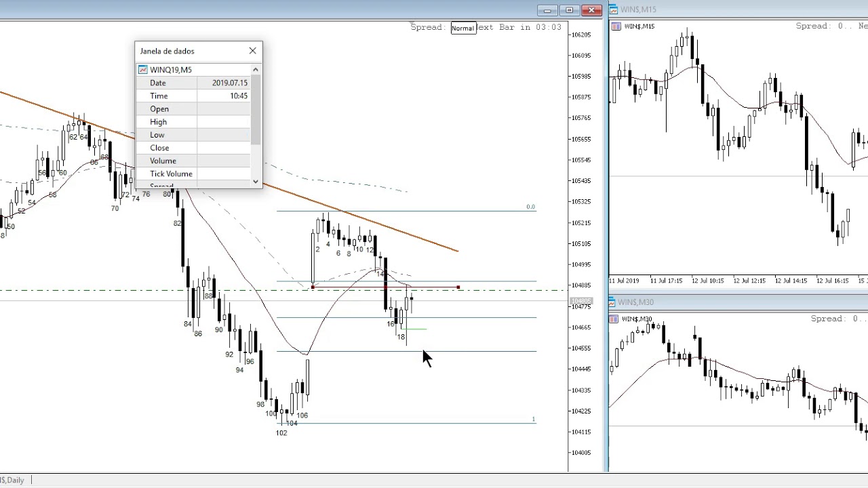Activate the WIN$,M30 window title bar

pyautogui.click(x=738, y=302)
